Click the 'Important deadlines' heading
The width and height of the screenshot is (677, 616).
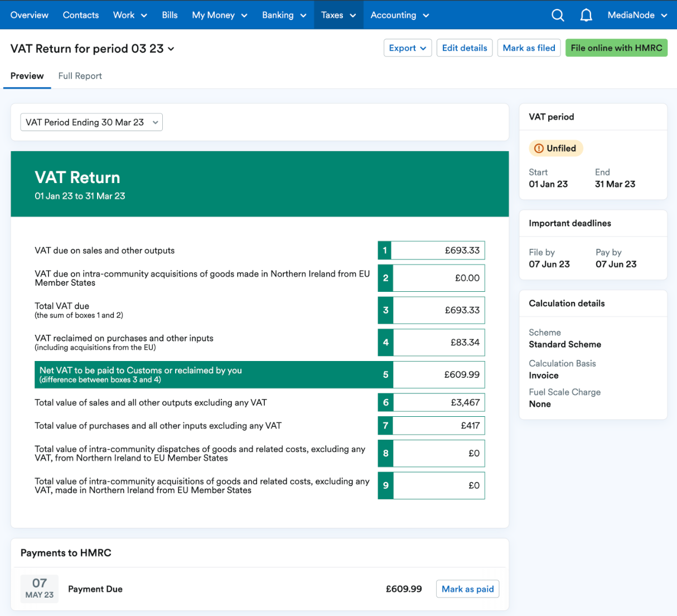point(570,223)
